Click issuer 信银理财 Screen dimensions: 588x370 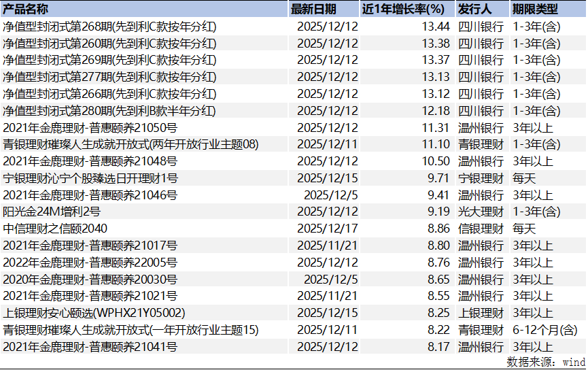click(481, 229)
